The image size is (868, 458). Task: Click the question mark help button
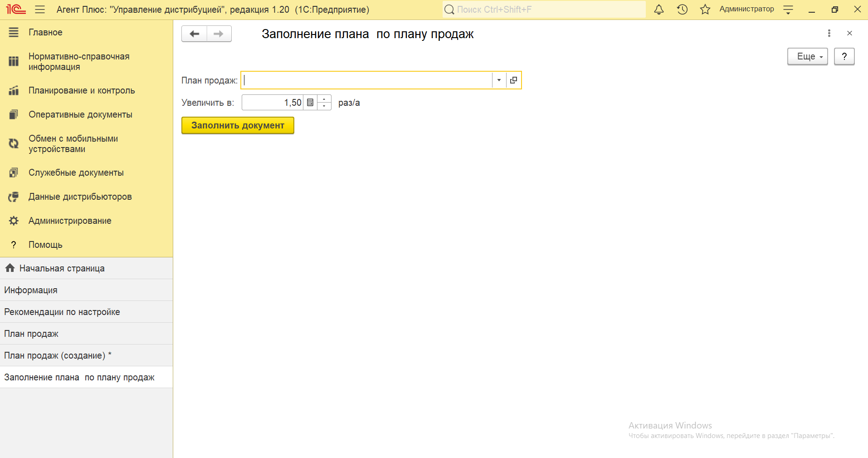(x=844, y=57)
